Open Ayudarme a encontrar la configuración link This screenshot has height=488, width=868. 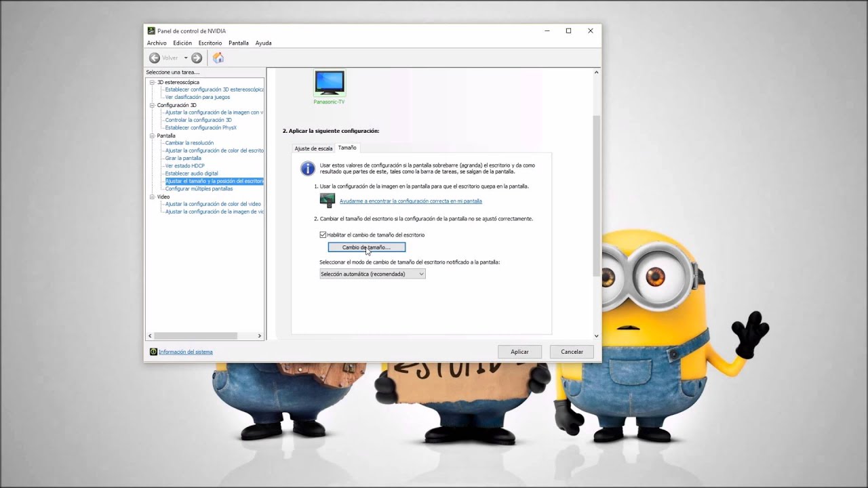coord(411,201)
